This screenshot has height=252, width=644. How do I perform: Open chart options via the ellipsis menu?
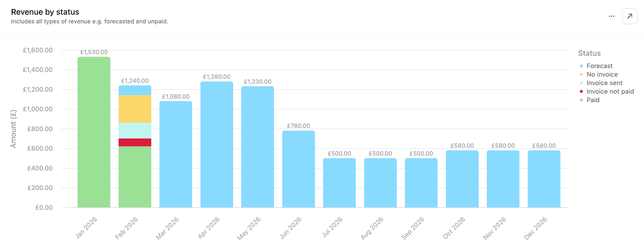coord(611,16)
